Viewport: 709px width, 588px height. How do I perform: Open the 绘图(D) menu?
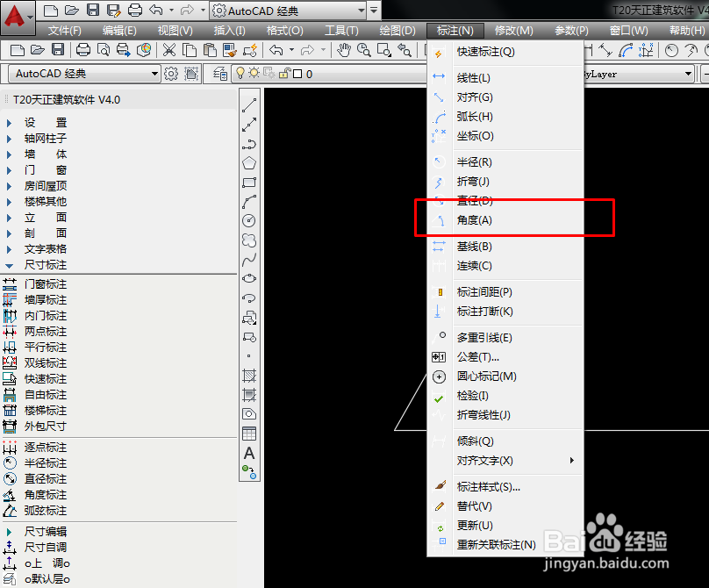(x=397, y=31)
